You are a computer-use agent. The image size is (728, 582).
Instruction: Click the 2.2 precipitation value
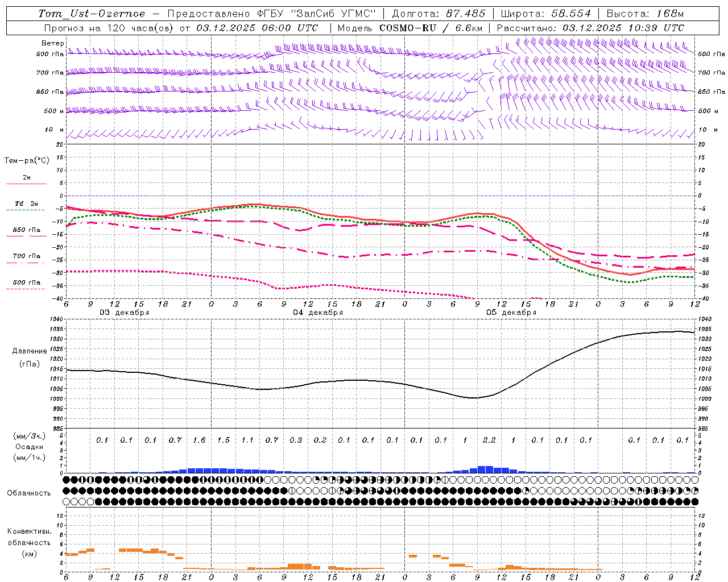(489, 440)
